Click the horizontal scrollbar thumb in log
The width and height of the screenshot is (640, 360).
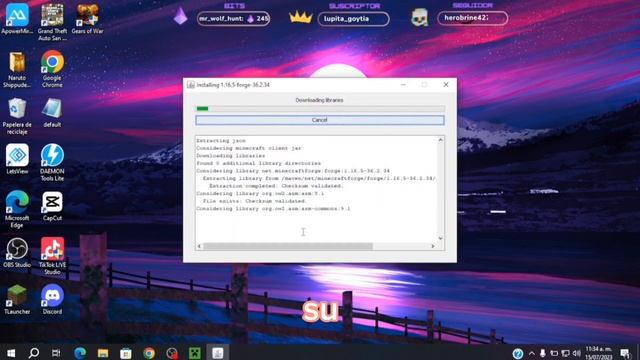coord(288,246)
